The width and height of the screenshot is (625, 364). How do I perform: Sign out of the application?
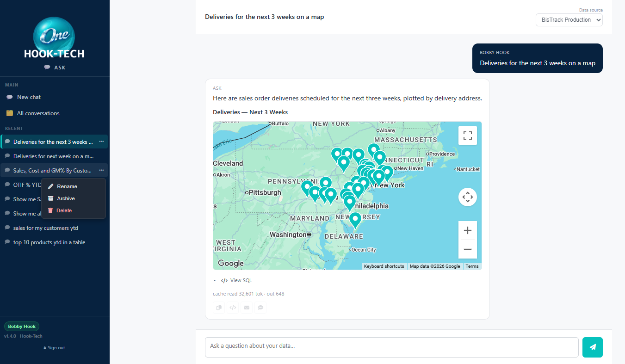pyautogui.click(x=54, y=348)
